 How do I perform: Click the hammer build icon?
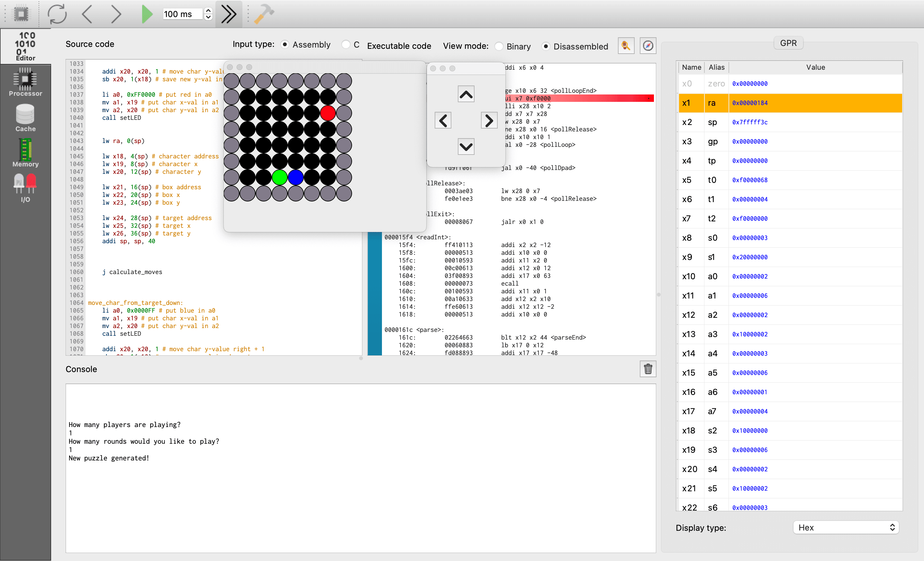pos(264,14)
